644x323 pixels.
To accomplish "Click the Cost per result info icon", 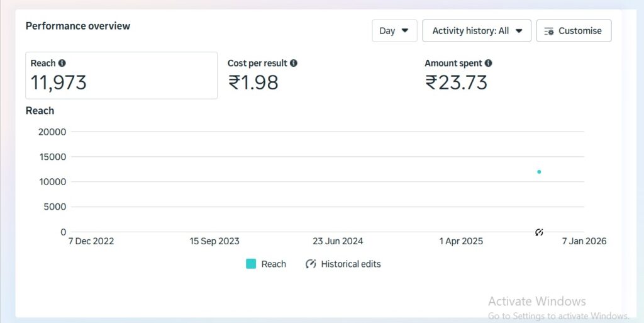I will click(x=294, y=63).
